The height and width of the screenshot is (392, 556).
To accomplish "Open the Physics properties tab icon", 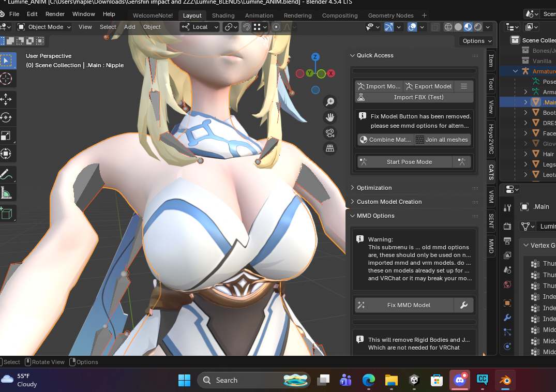I will [x=507, y=346].
